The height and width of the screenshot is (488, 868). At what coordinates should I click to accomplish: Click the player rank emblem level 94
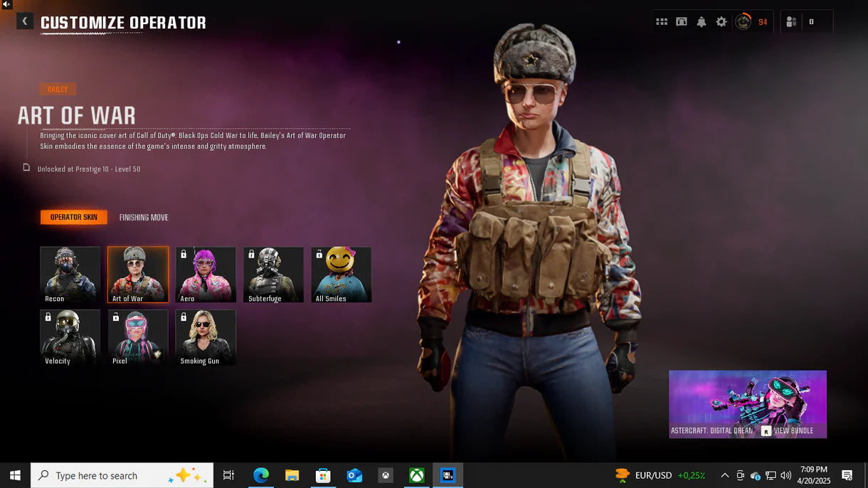pos(743,22)
